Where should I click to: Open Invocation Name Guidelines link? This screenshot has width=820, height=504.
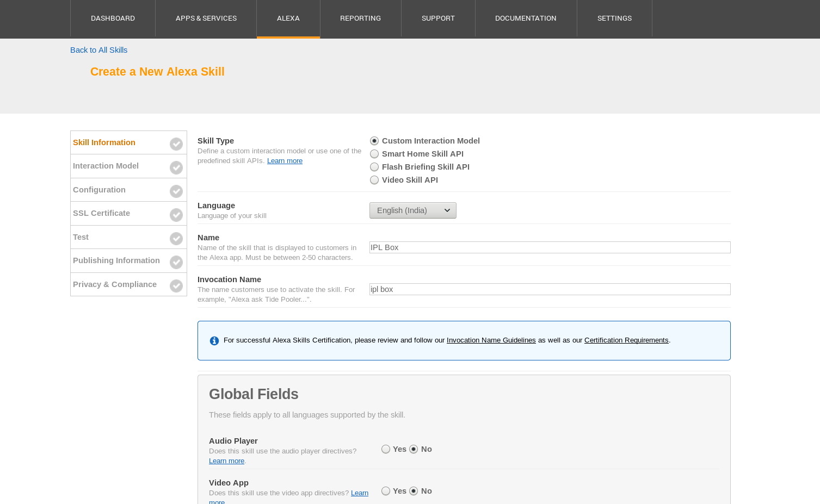point(491,340)
